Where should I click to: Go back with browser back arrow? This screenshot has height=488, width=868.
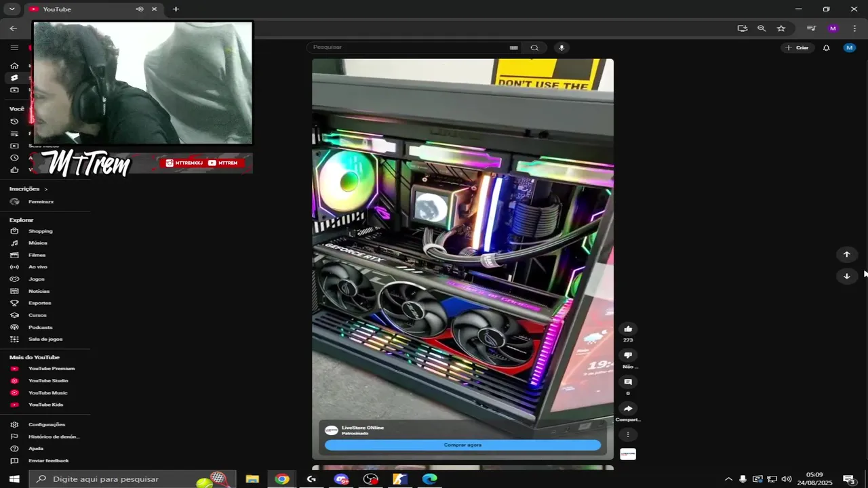pos(14,28)
